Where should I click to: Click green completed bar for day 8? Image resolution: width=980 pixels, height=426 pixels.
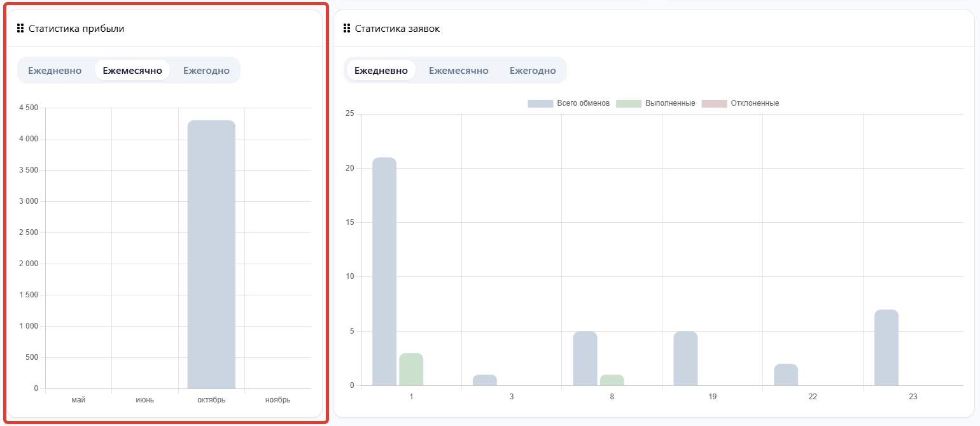coord(612,380)
